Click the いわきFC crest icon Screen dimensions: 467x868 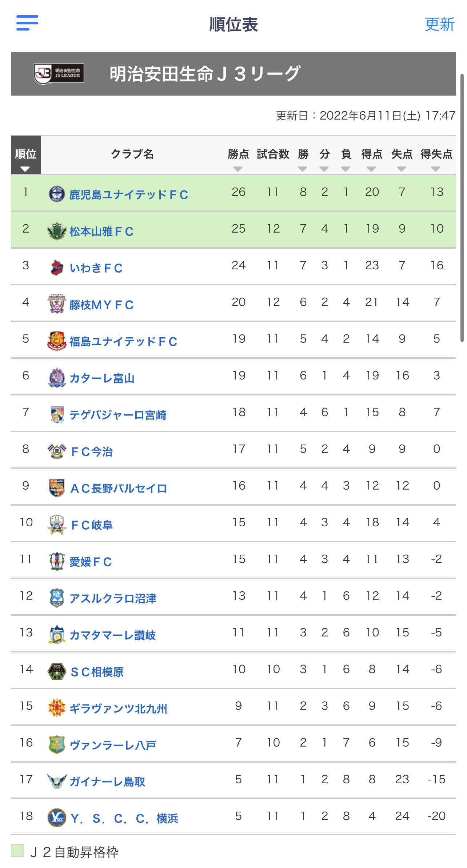coord(57,268)
